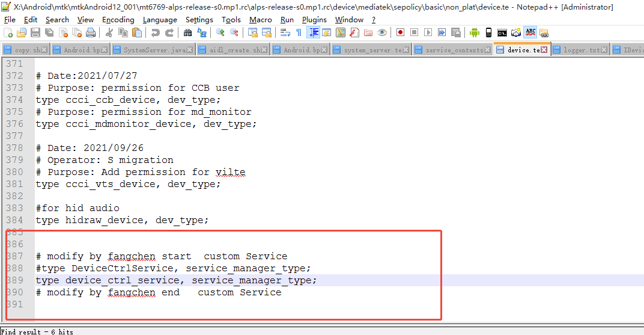The width and height of the screenshot is (644, 335).
Task: Close the logger.txt tab
Action: 604,50
